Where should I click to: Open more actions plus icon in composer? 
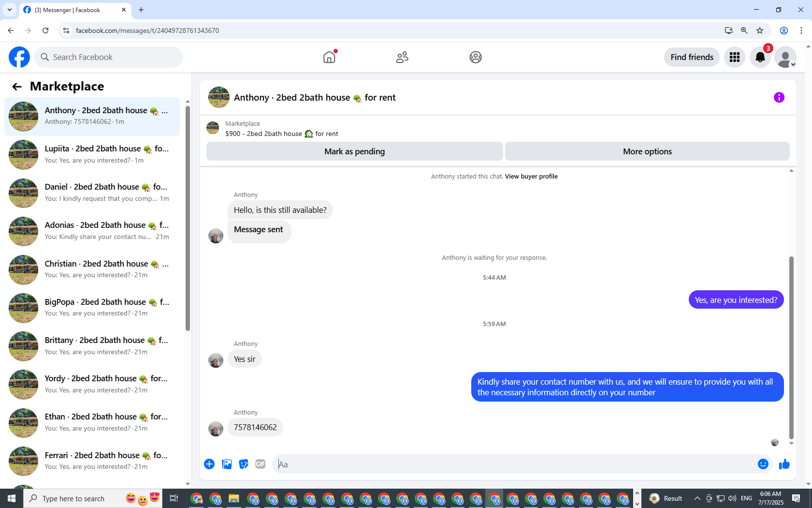click(209, 464)
